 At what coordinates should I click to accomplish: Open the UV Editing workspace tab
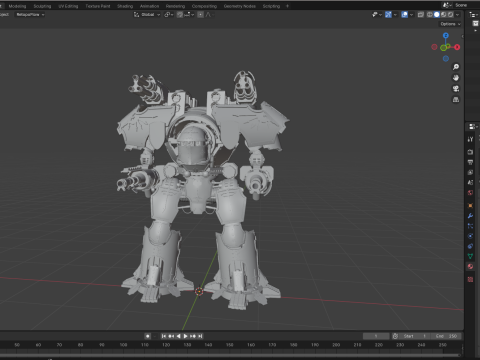tap(68, 6)
